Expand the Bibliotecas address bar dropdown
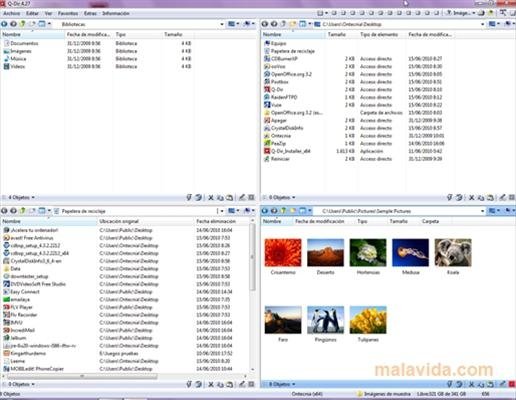516x400 pixels. pos(222,24)
